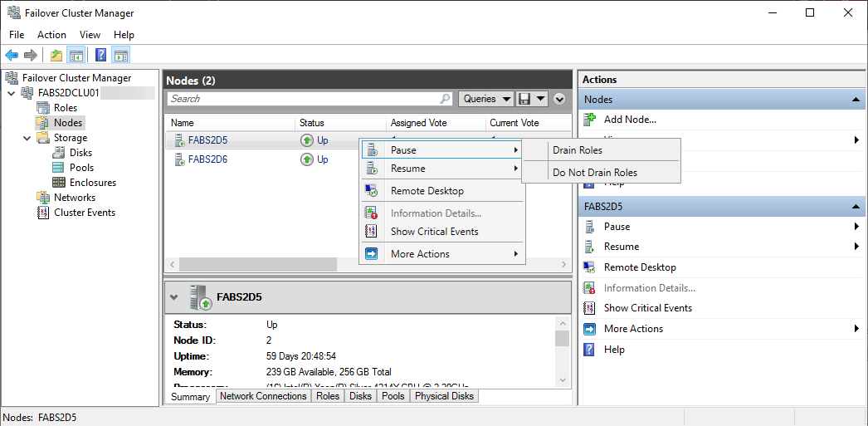Sort by Current Vote column header
This screenshot has width=868, height=426.
(x=528, y=123)
